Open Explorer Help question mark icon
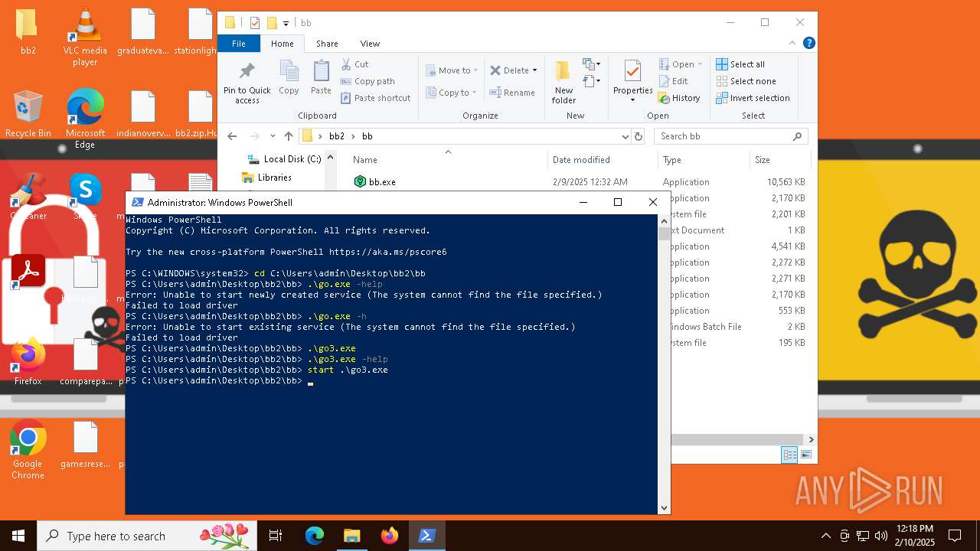This screenshot has height=551, width=980. click(808, 44)
